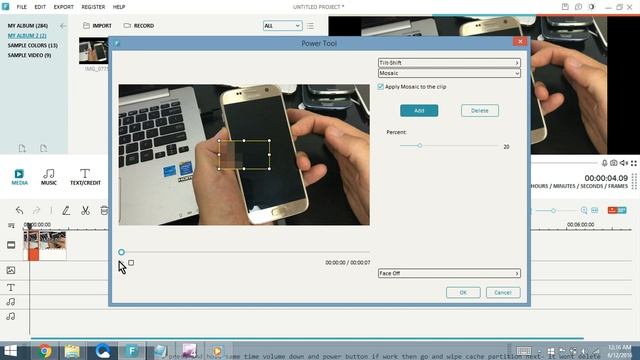The image size is (640, 360).
Task: Click the picture-in-picture track icon
Action: [x=11, y=270]
